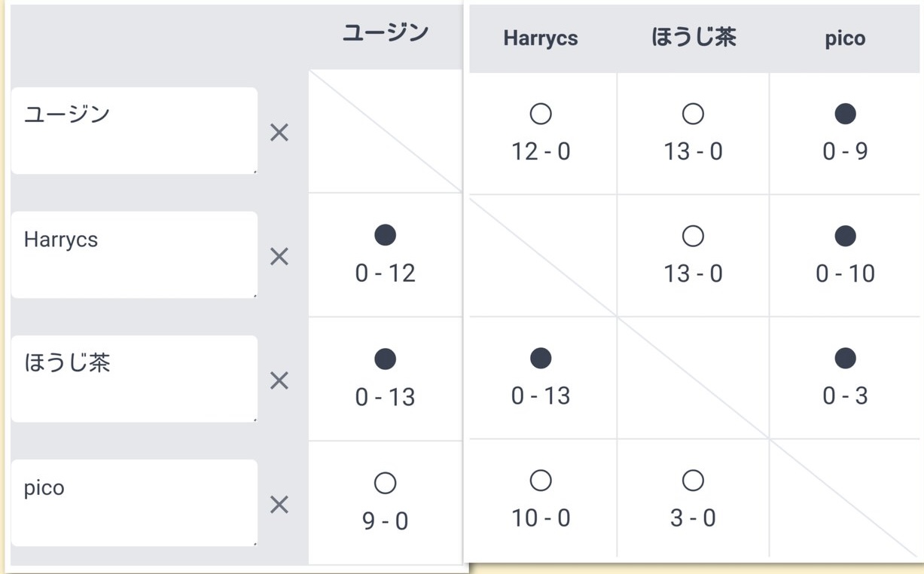Open ユージン vs Harrycs 12 - 0 result
The image size is (924, 574).
pos(541,134)
